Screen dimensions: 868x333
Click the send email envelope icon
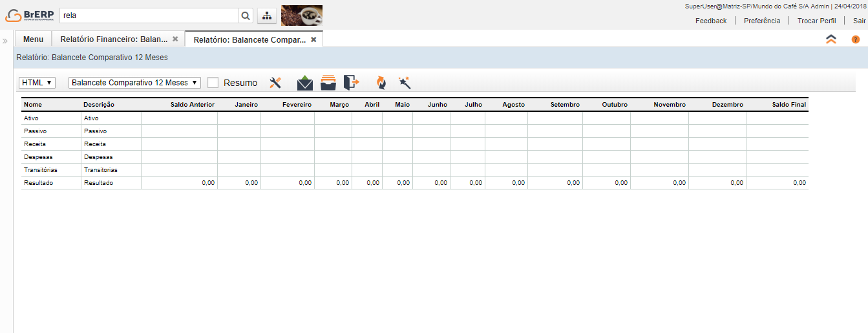pyautogui.click(x=305, y=83)
